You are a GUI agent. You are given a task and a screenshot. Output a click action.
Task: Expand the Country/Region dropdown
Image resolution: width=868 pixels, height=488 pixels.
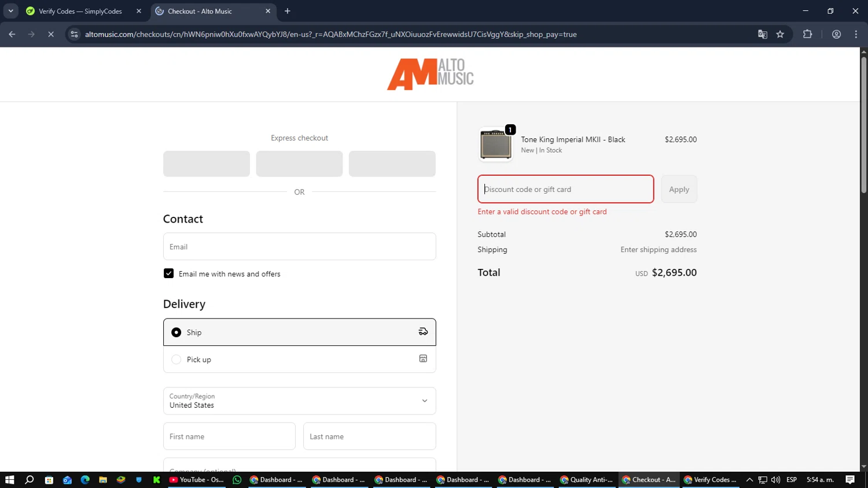click(299, 401)
